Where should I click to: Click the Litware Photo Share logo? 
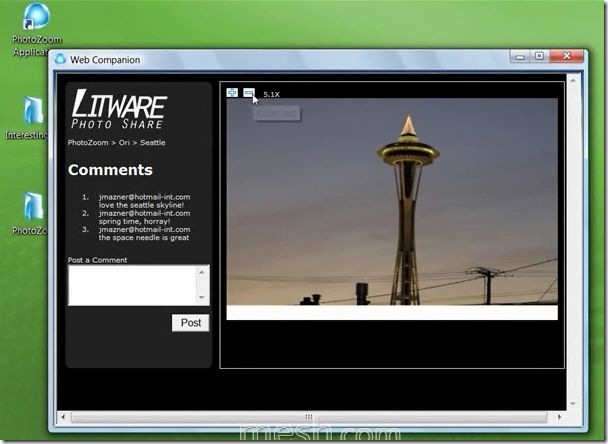pyautogui.click(x=119, y=109)
